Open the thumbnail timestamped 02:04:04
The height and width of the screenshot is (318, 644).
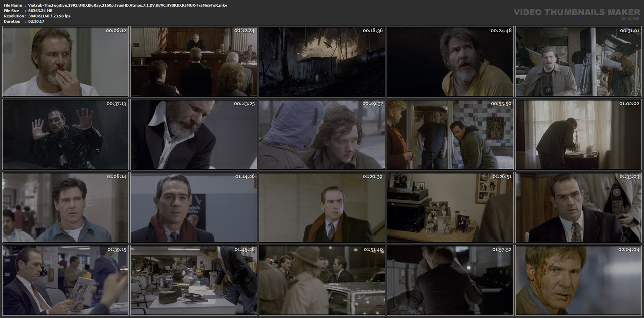pyautogui.click(x=579, y=280)
